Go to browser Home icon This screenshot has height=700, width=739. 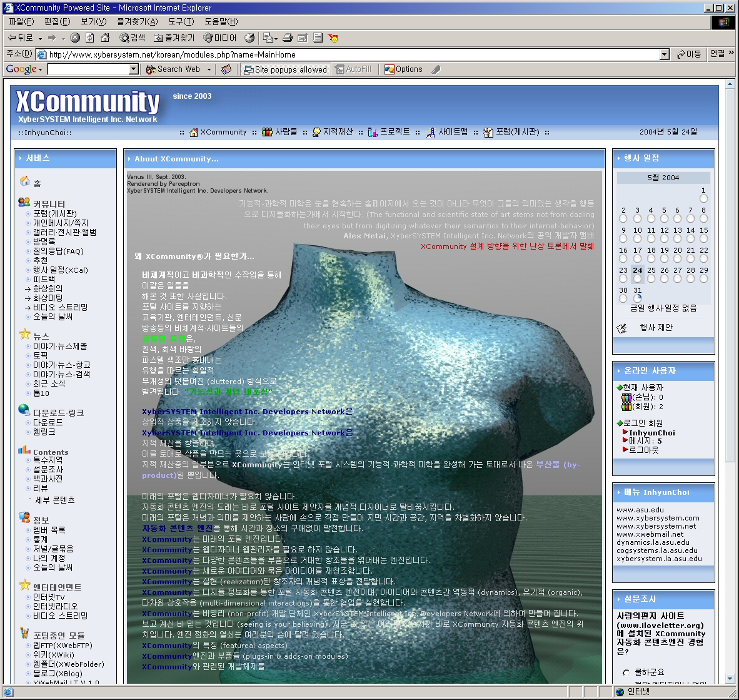click(x=105, y=38)
